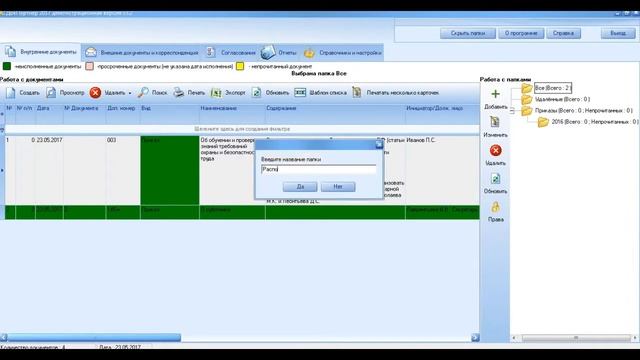Click the Содержание column header
The height and width of the screenshot is (360, 640).
point(335,114)
